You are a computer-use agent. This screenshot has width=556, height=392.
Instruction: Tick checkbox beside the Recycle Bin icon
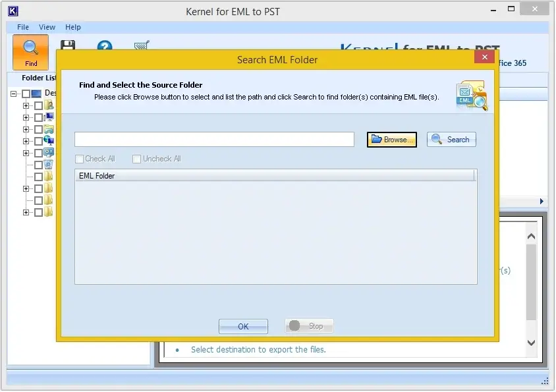(x=38, y=165)
